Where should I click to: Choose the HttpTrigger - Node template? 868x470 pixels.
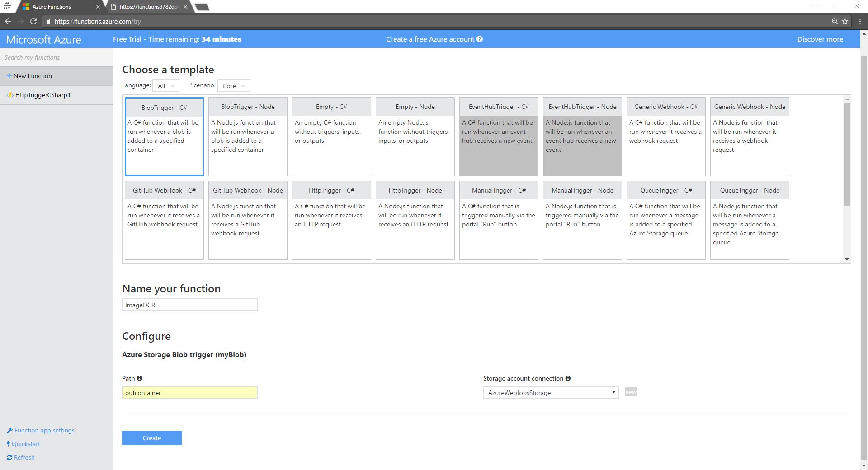(x=415, y=220)
